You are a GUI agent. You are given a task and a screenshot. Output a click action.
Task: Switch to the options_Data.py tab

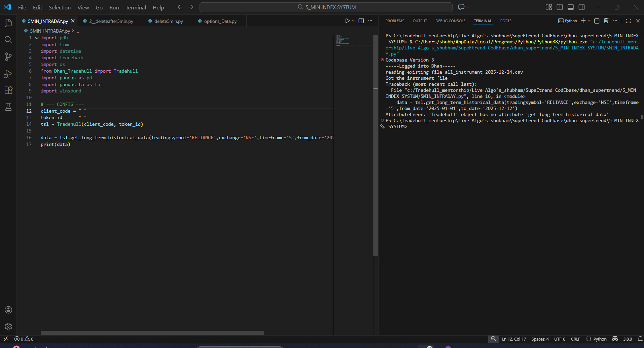click(220, 21)
